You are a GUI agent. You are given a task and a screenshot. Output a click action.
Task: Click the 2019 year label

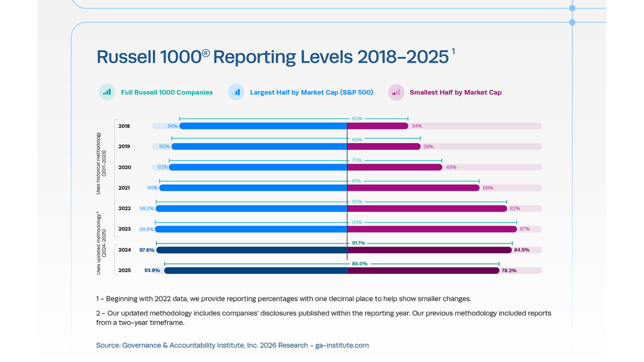coord(124,147)
